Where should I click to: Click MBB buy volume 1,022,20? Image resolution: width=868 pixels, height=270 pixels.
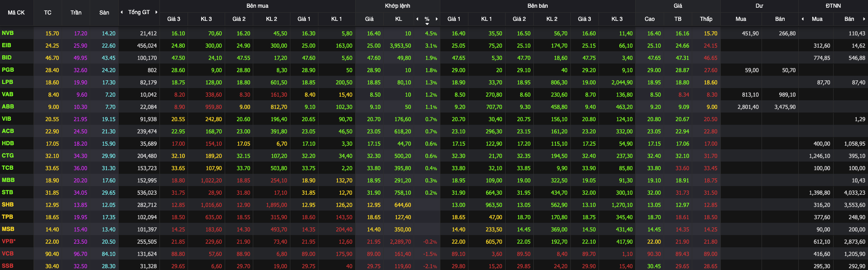pyautogui.click(x=211, y=181)
